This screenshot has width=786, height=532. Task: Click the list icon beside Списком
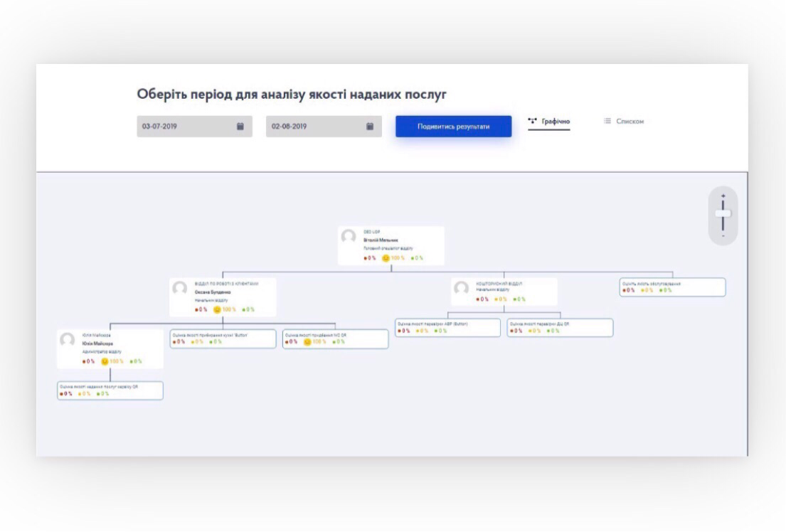pyautogui.click(x=607, y=121)
